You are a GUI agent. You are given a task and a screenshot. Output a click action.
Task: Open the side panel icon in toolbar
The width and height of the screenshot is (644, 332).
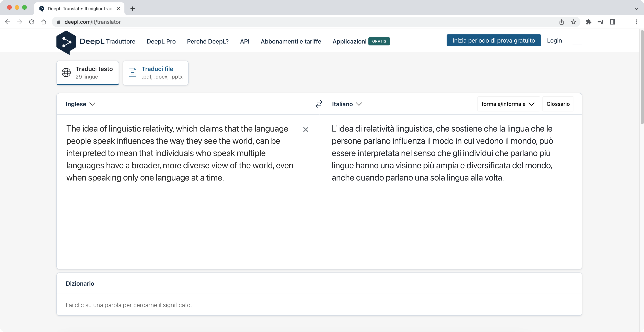click(x=613, y=22)
